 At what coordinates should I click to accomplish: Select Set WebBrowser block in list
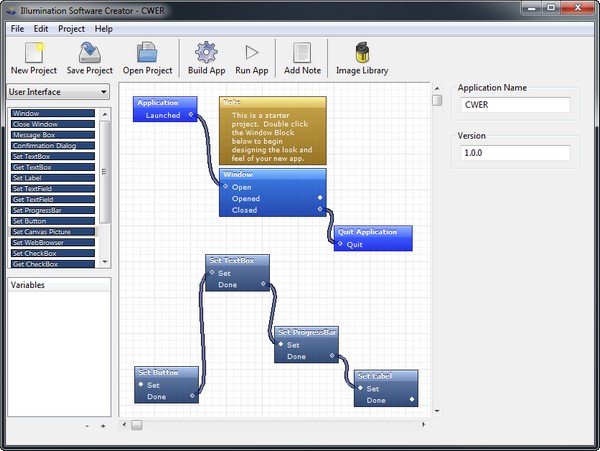[x=52, y=243]
